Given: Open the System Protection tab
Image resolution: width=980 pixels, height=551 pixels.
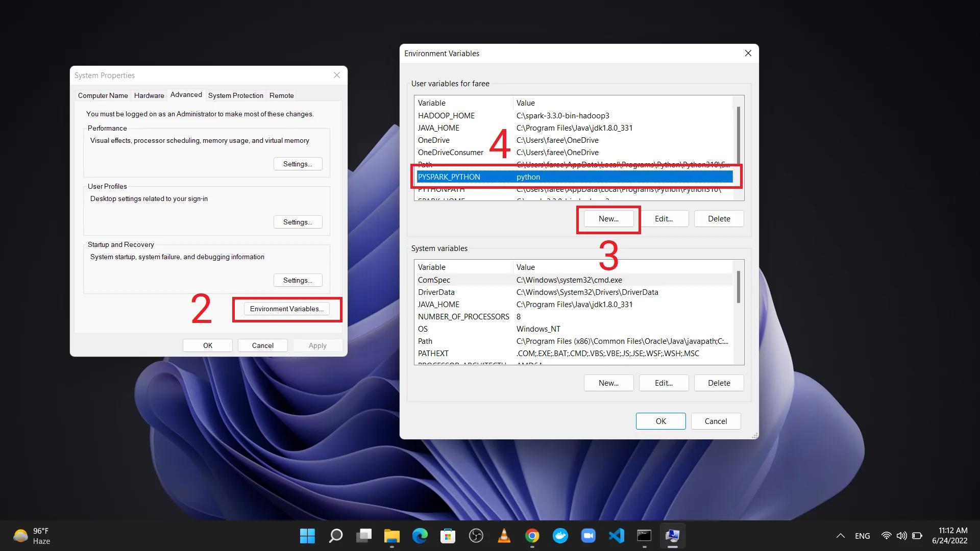Looking at the screenshot, I should click(x=235, y=95).
